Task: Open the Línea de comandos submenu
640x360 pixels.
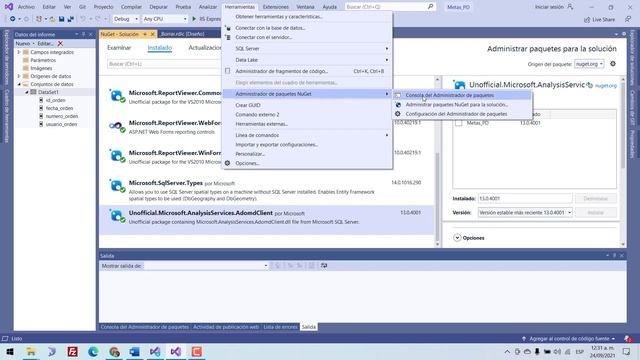Action: pos(307,135)
